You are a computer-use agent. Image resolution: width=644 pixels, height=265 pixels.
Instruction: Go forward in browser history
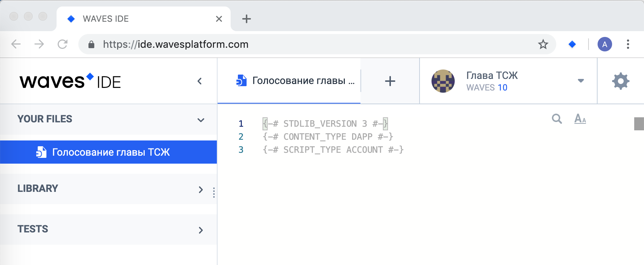39,44
